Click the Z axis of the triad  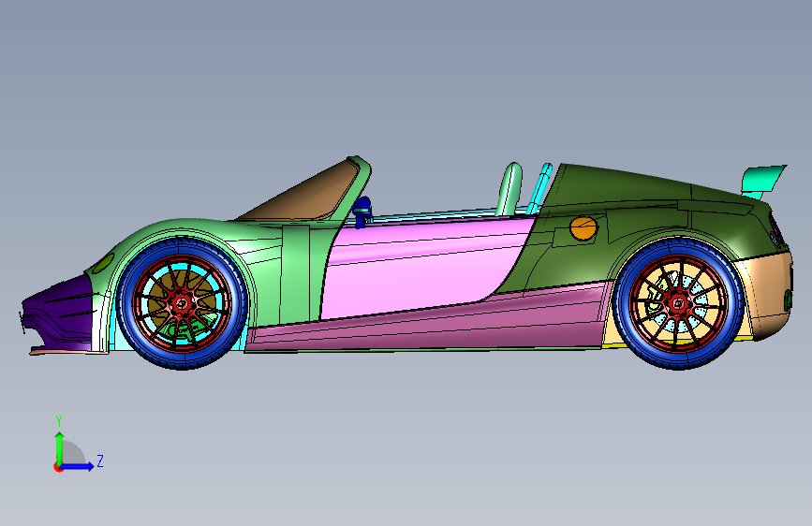78,466
